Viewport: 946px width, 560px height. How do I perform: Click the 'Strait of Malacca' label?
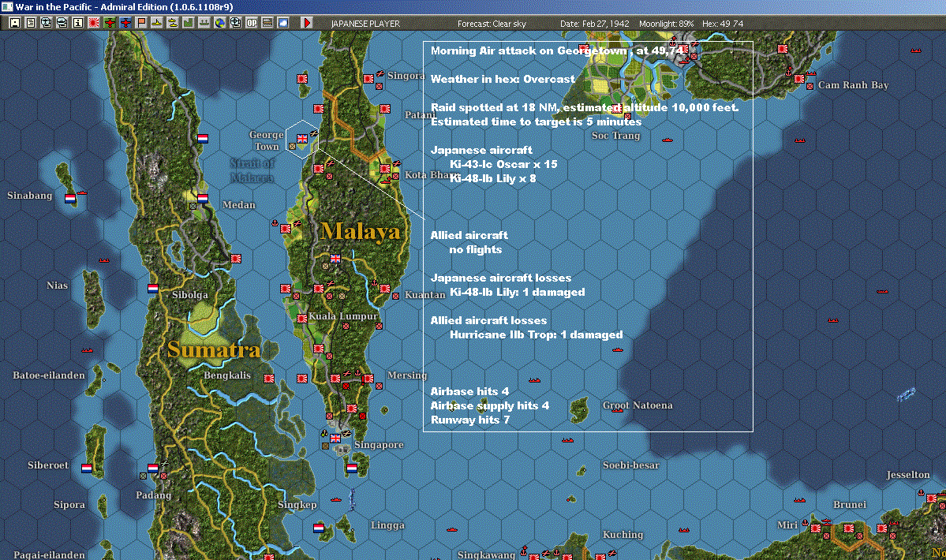pyautogui.click(x=252, y=170)
